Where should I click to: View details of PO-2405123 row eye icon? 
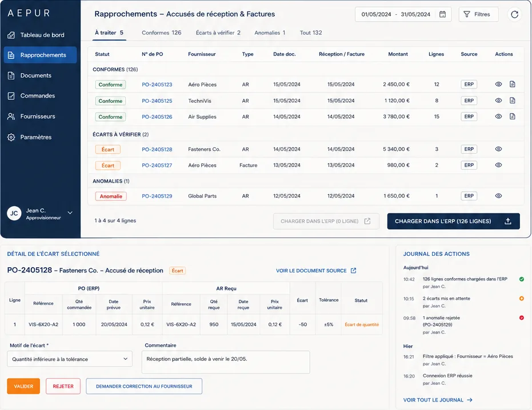(498, 84)
